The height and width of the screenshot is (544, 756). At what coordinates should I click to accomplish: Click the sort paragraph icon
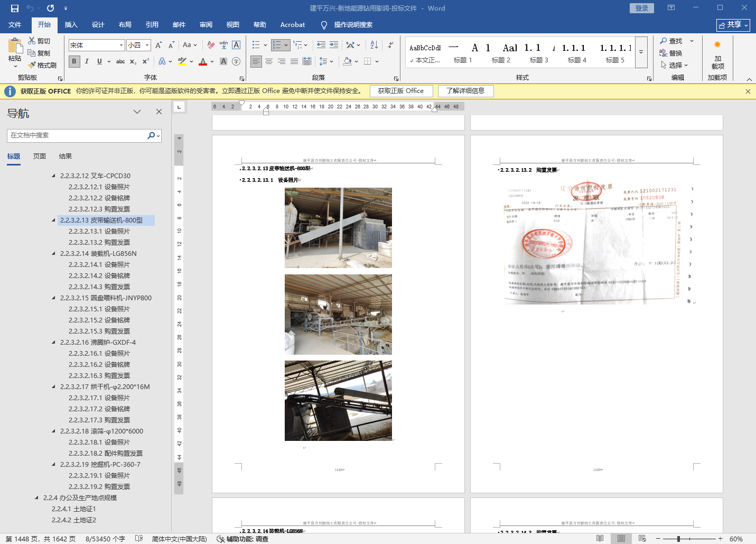point(374,45)
